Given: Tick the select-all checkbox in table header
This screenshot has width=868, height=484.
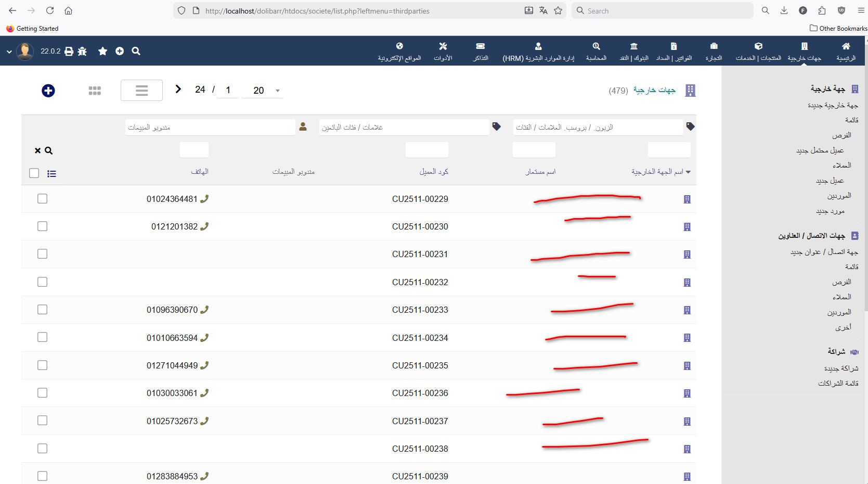Looking at the screenshot, I should point(34,173).
